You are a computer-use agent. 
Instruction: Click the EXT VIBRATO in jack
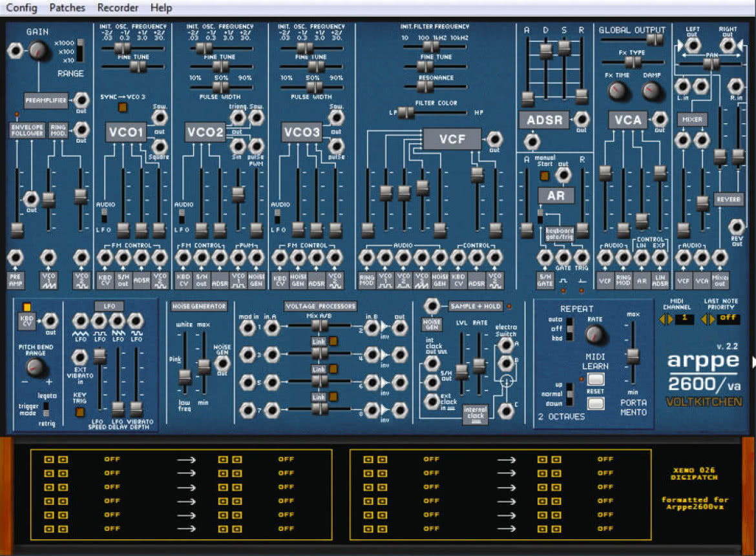point(79,357)
